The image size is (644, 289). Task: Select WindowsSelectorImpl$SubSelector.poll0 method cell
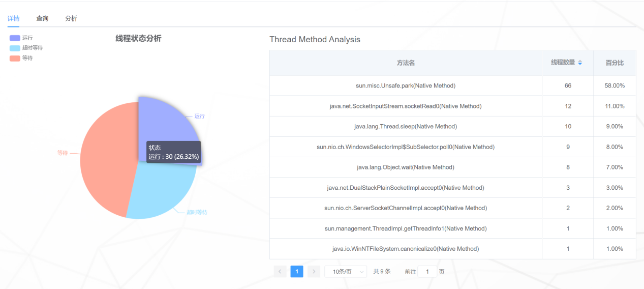406,147
